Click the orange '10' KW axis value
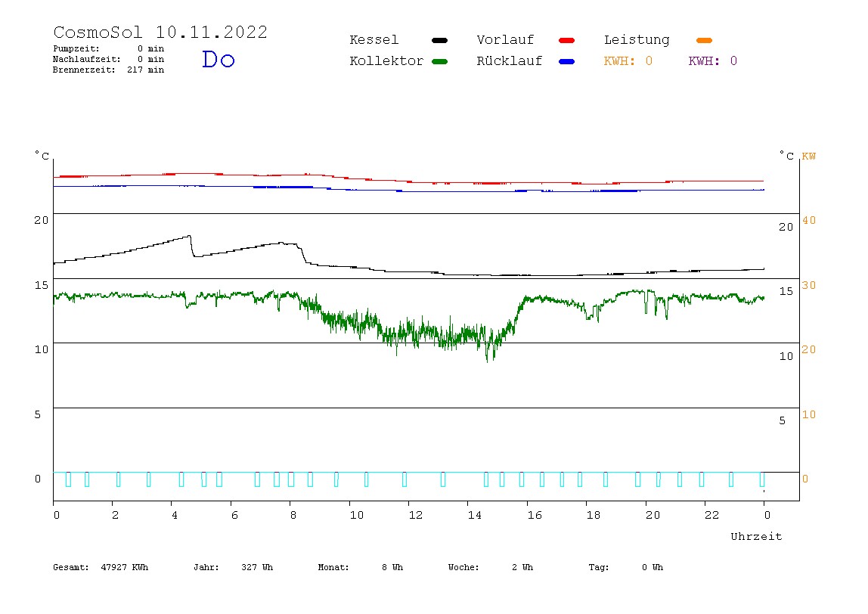 coord(809,414)
